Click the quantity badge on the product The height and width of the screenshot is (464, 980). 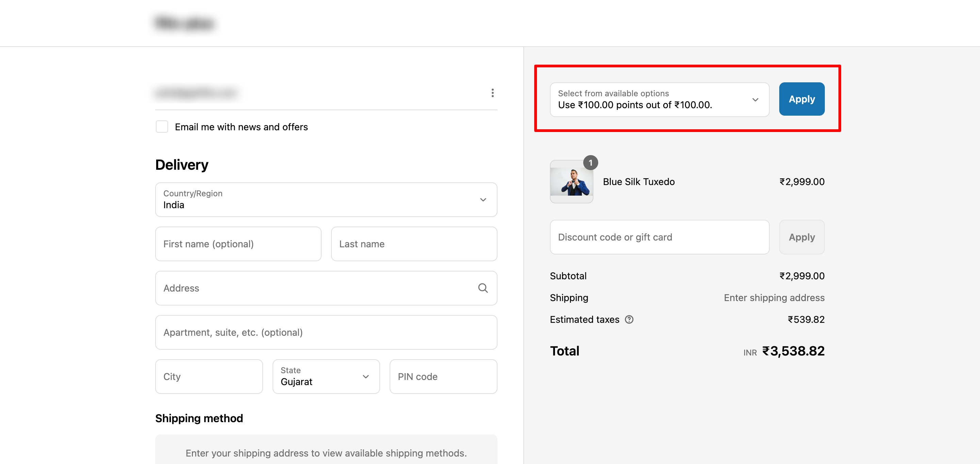pos(590,163)
